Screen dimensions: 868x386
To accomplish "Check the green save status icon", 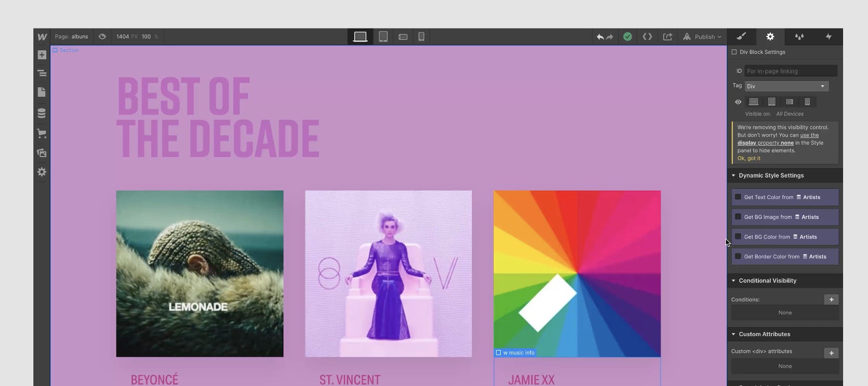I will coord(628,36).
